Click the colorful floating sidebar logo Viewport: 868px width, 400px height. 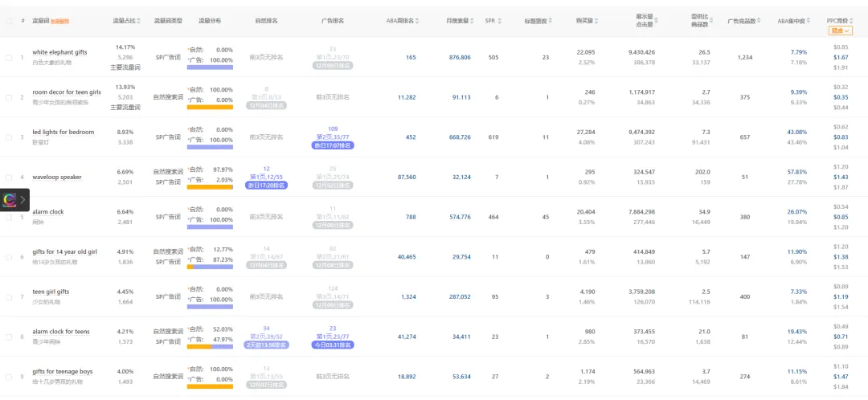tap(10, 199)
